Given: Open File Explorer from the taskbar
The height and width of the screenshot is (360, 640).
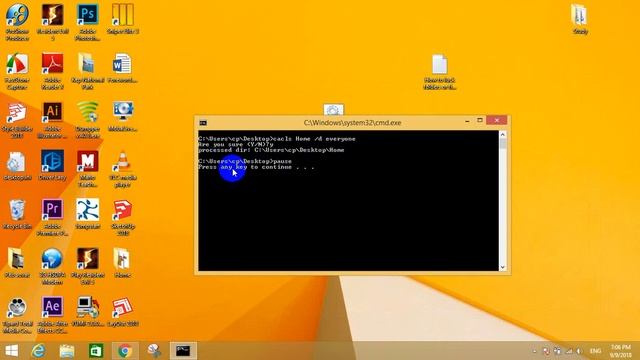Looking at the screenshot, I should coord(67,351).
